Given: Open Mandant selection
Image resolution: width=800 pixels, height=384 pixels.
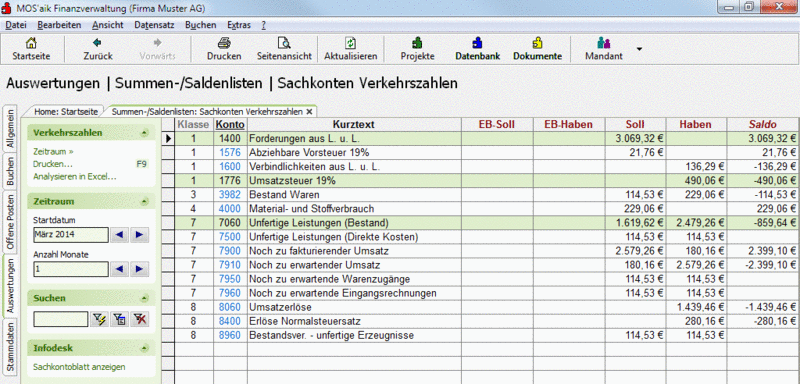Looking at the screenshot, I should (604, 49).
